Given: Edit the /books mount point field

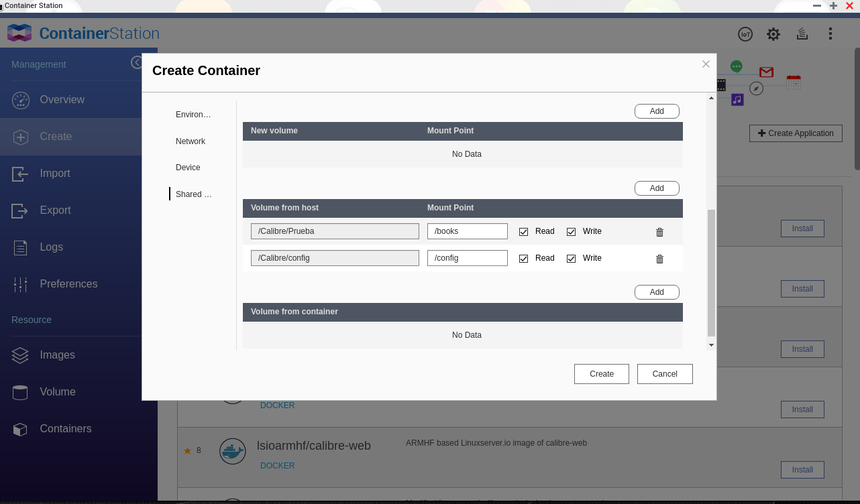Looking at the screenshot, I should pyautogui.click(x=468, y=231).
